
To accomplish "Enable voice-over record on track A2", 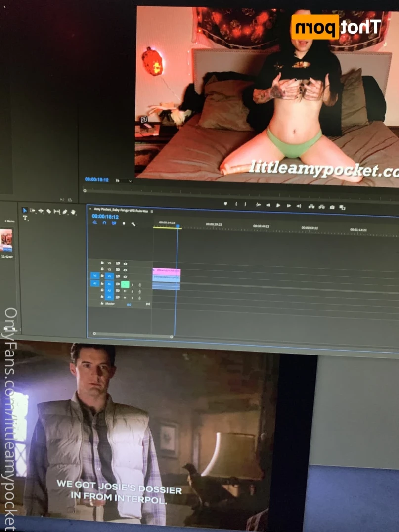I will [140, 292].
